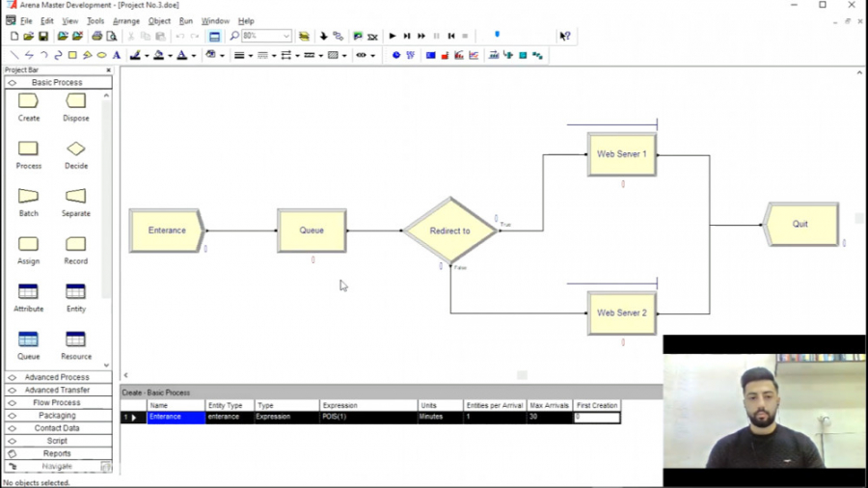Open the View menu

[69, 21]
